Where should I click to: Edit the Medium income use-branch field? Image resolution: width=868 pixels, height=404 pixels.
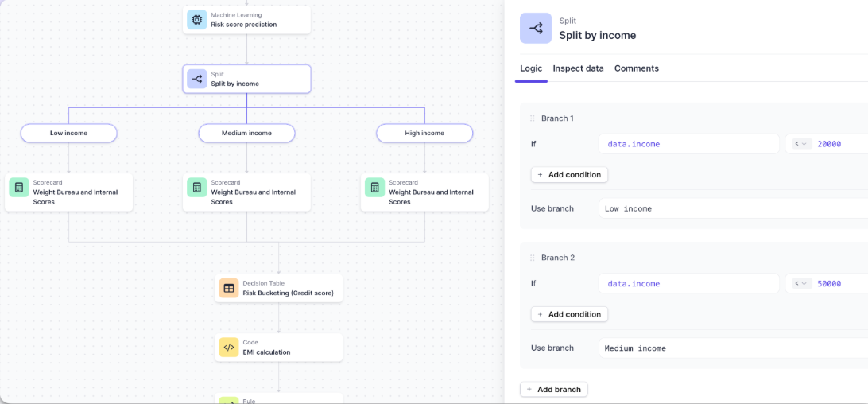(x=733, y=348)
